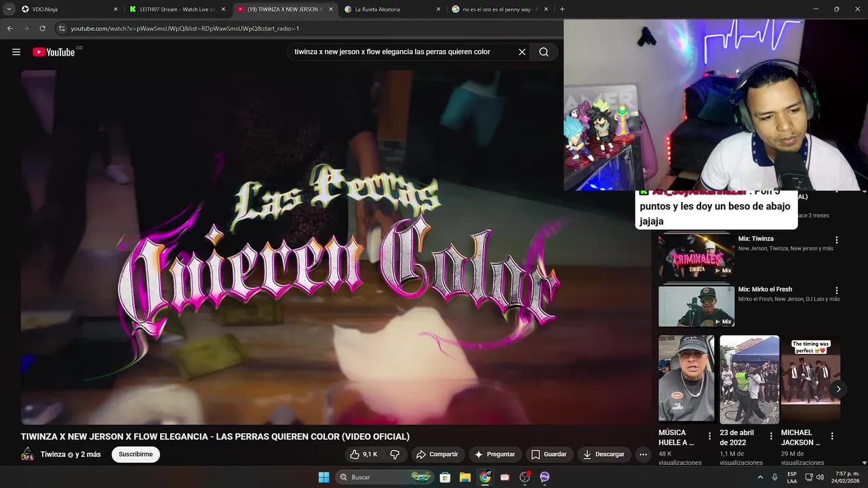Open Mix: Mirko el Fresh thumbnail
Screen dimensions: 868x488
coord(696,306)
